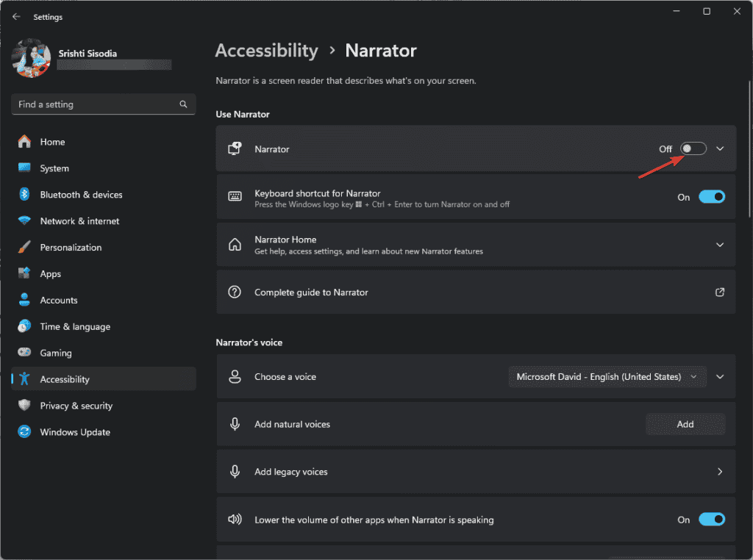Viewport: 753px width, 560px height.
Task: Turn on the Narrator toggle
Action: (x=693, y=149)
